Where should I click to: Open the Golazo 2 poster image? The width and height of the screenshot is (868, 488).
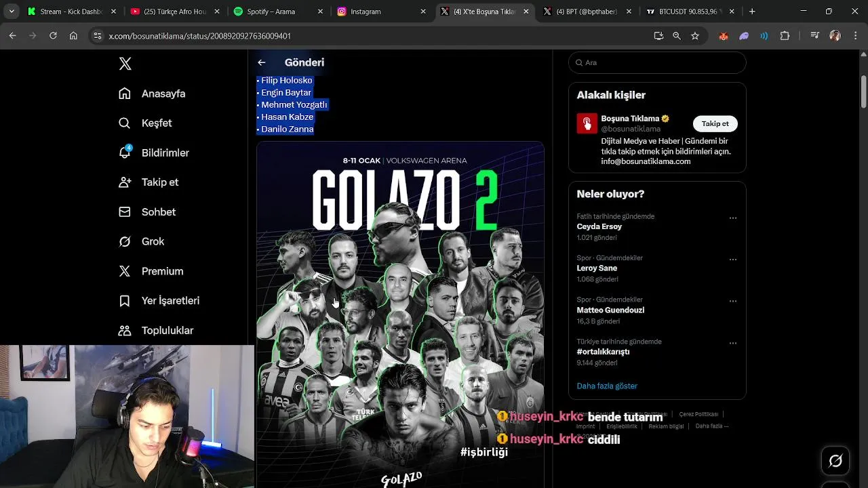[x=400, y=315]
